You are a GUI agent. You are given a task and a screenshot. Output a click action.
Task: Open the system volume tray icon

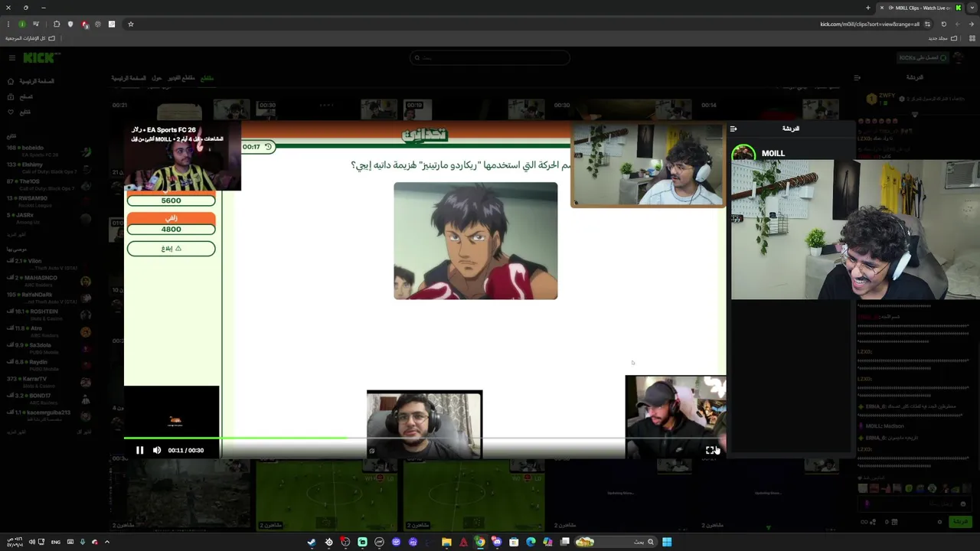tap(31, 542)
